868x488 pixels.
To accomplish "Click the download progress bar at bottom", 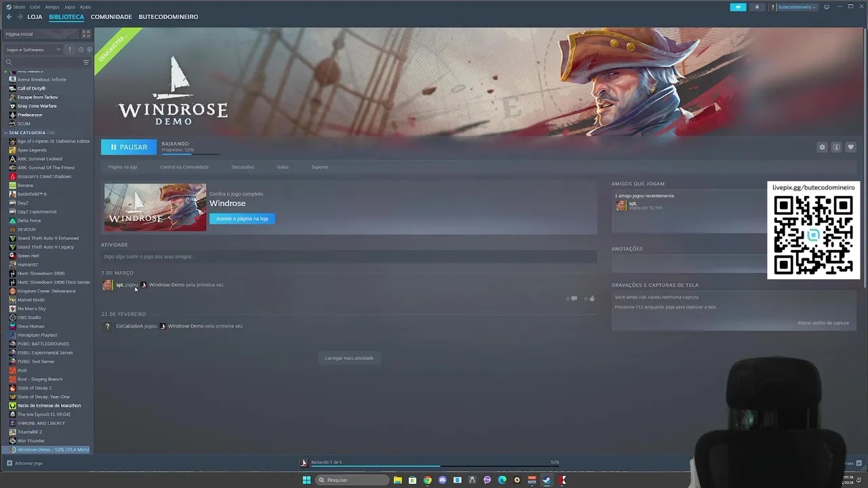I will [434, 466].
